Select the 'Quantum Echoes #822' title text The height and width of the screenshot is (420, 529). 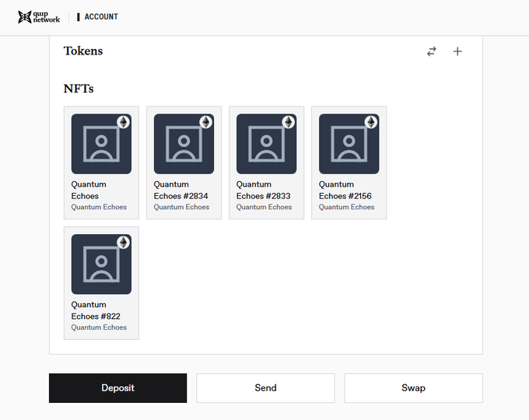pyautogui.click(x=96, y=310)
